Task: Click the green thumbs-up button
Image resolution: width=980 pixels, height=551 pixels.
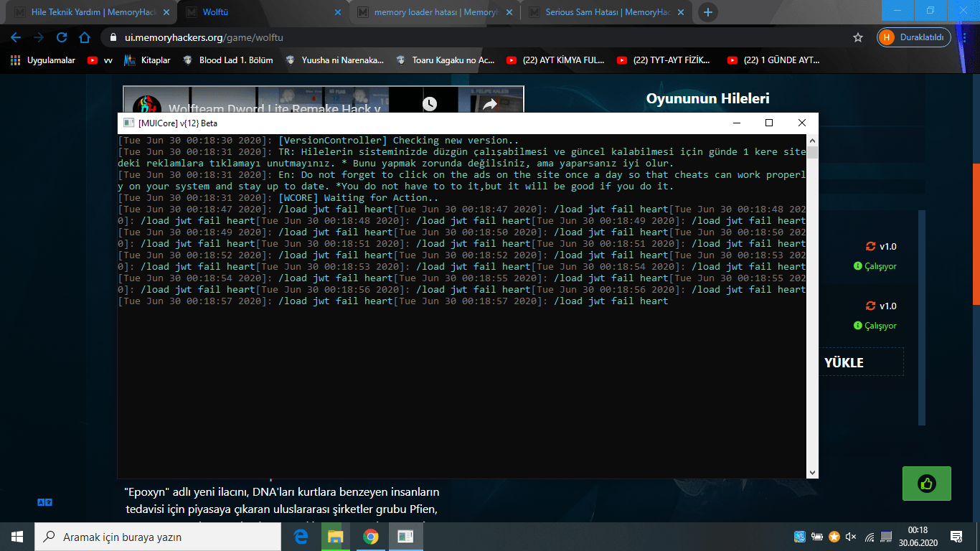Action: click(x=926, y=484)
